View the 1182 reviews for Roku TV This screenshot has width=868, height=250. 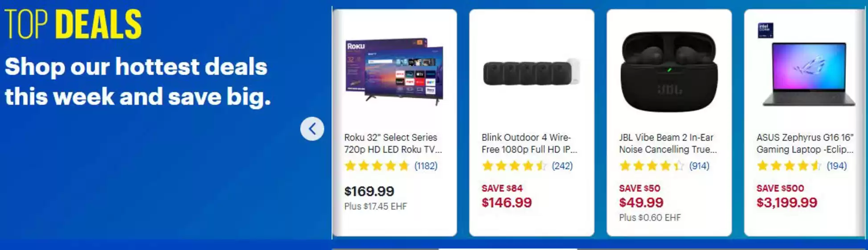click(426, 166)
